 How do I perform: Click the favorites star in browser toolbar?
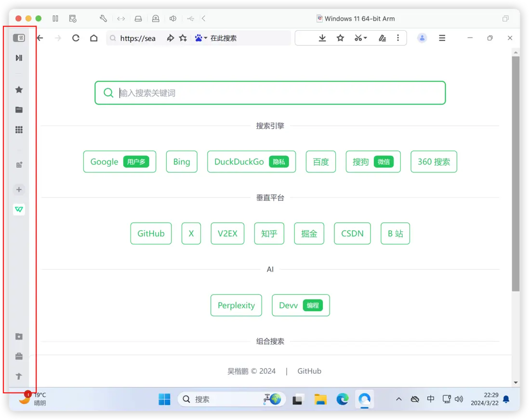pyautogui.click(x=340, y=38)
